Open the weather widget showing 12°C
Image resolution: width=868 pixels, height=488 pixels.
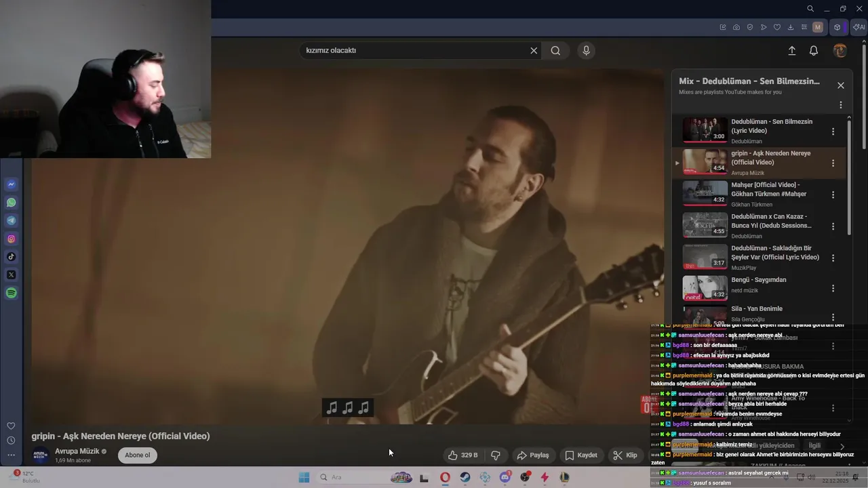[x=27, y=477]
